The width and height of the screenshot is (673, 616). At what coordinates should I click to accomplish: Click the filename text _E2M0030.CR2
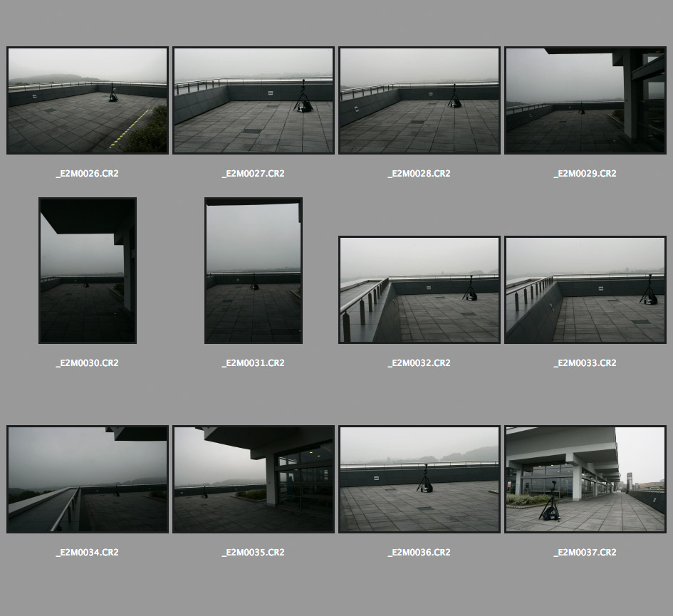point(87,363)
